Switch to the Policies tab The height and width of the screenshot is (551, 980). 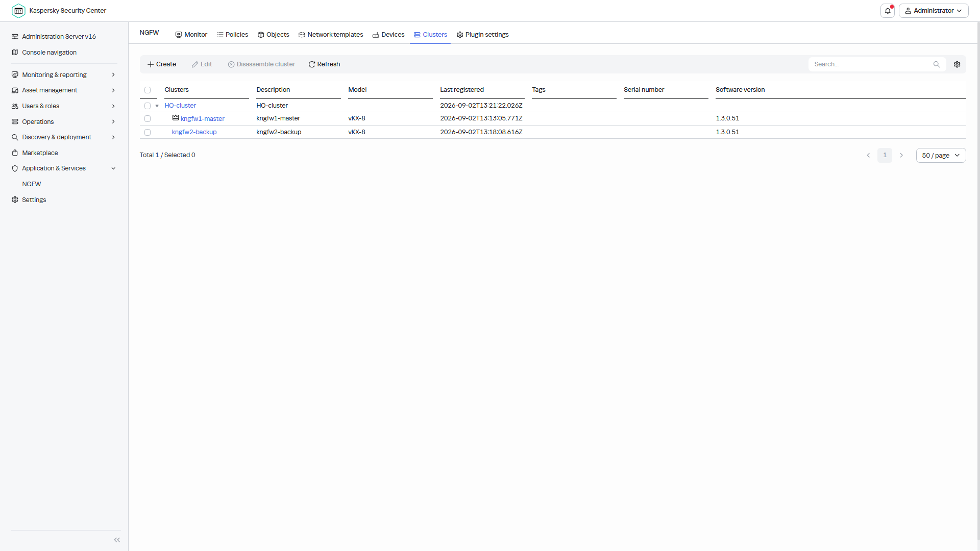click(x=233, y=35)
